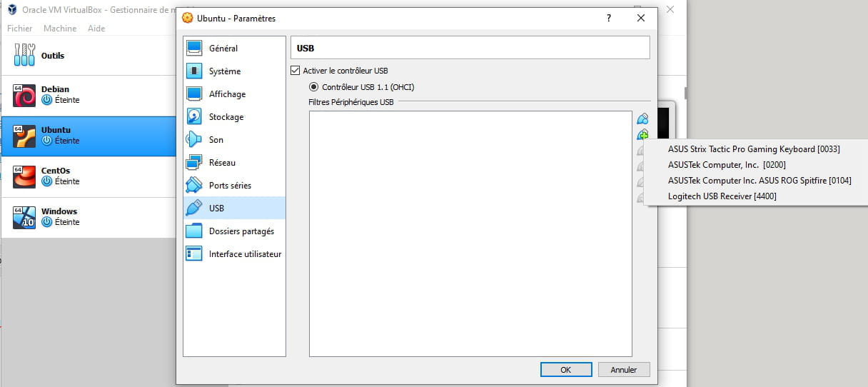Open the Affichage monitor icon
The width and height of the screenshot is (868, 387).
pyautogui.click(x=194, y=94)
